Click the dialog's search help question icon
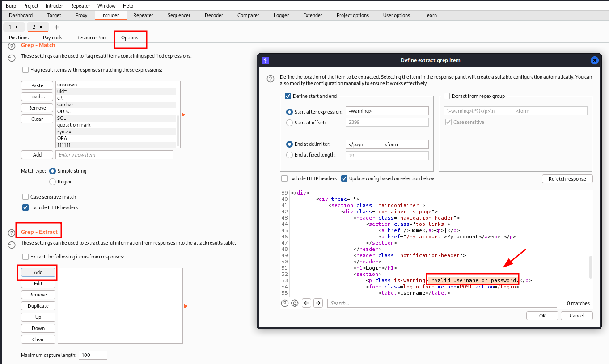This screenshot has height=364, width=609. 285,303
